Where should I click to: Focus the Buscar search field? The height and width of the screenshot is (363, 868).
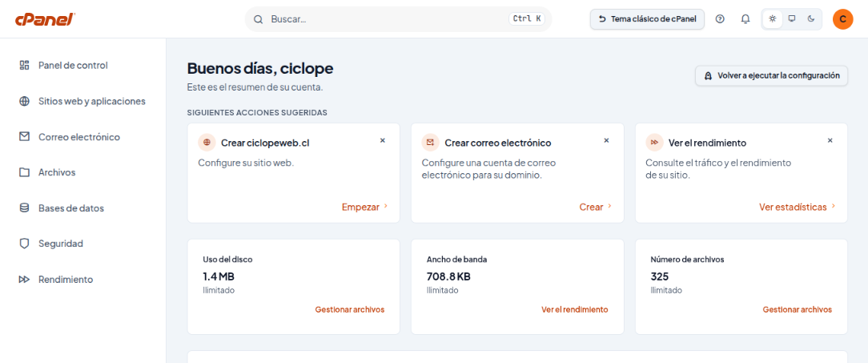tap(398, 19)
